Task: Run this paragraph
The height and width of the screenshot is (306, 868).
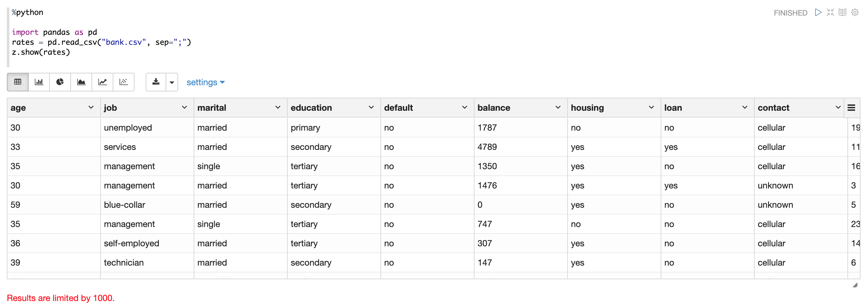Action: (x=818, y=12)
